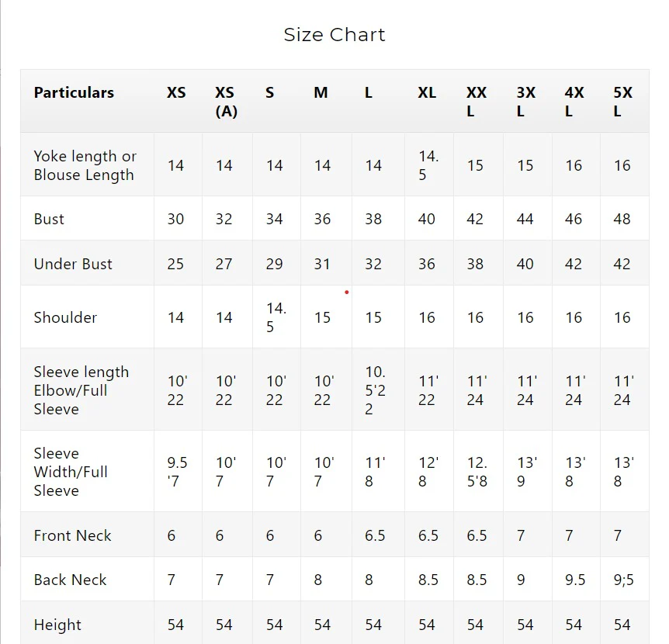
Task: Select the 3XL size header
Action: coord(525,102)
